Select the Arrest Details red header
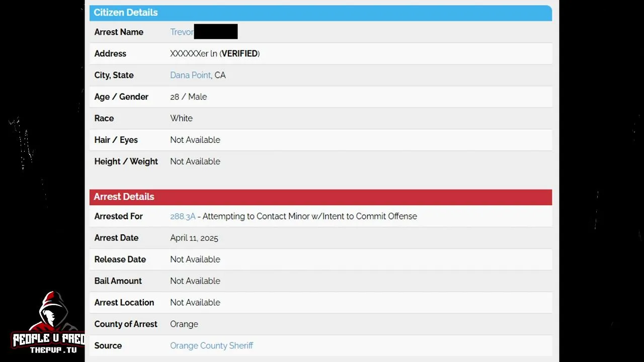Screen dimensions: 644x362 [x=320, y=197]
